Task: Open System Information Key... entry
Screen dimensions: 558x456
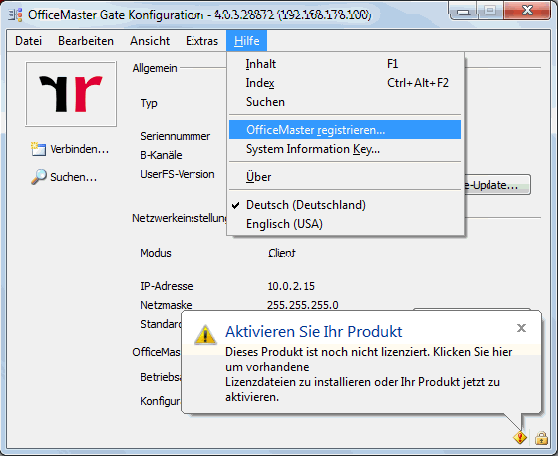Action: click(x=345, y=149)
